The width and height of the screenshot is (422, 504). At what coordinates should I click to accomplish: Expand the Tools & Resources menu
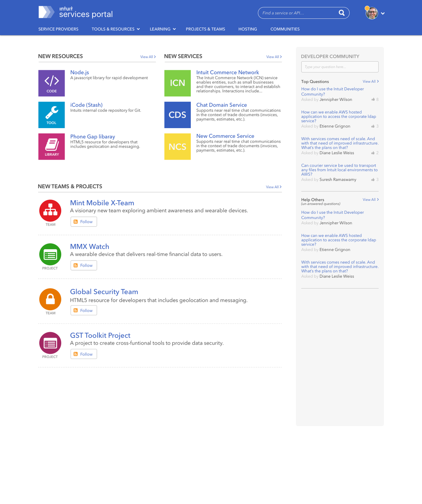115,29
